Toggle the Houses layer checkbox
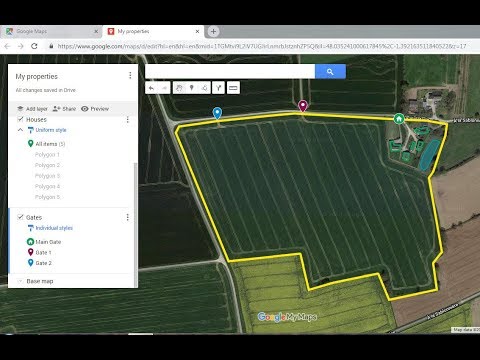The height and width of the screenshot is (360, 480). 20,119
